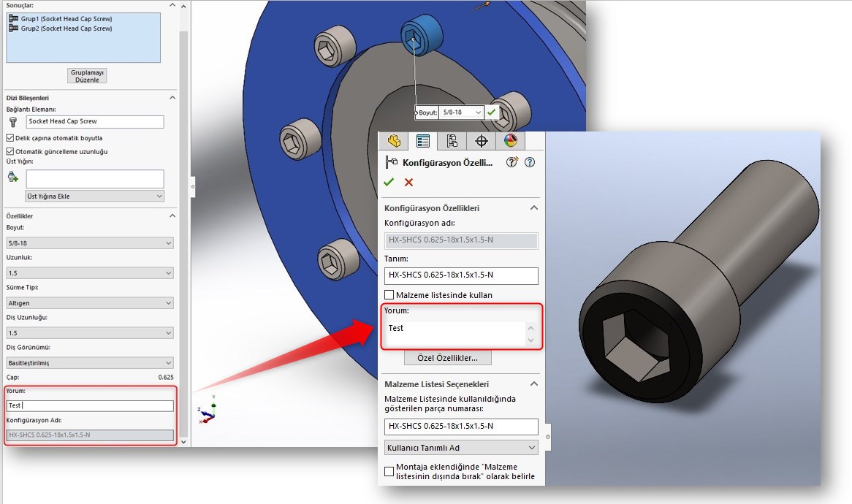Click the Gruplamayı Düzenle button
This screenshot has width=852, height=504.
coord(87,75)
